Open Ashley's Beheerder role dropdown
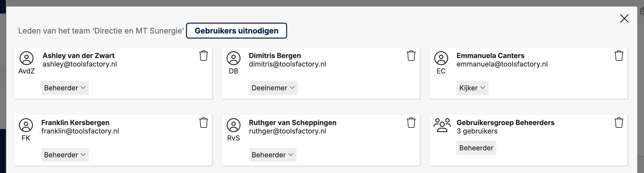The height and width of the screenshot is (173, 644). [65, 88]
